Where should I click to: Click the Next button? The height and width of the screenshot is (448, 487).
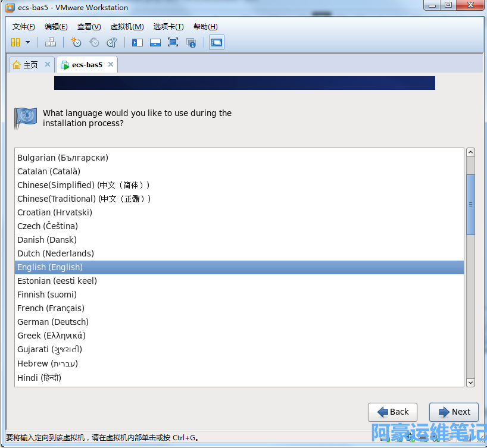point(454,412)
